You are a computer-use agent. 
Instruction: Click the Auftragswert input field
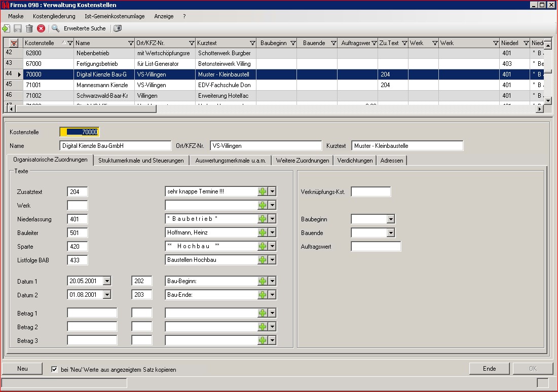pos(376,247)
